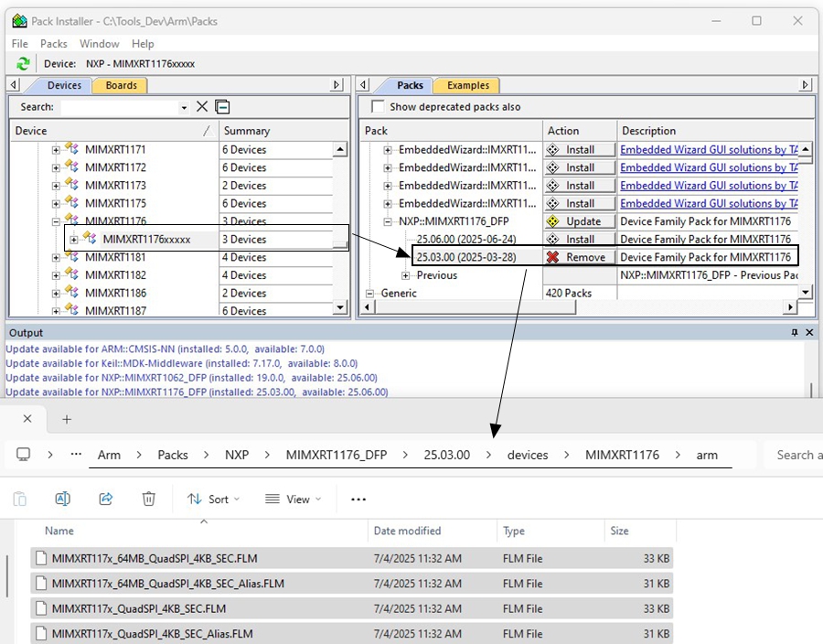Open the Help menu

coord(143,44)
